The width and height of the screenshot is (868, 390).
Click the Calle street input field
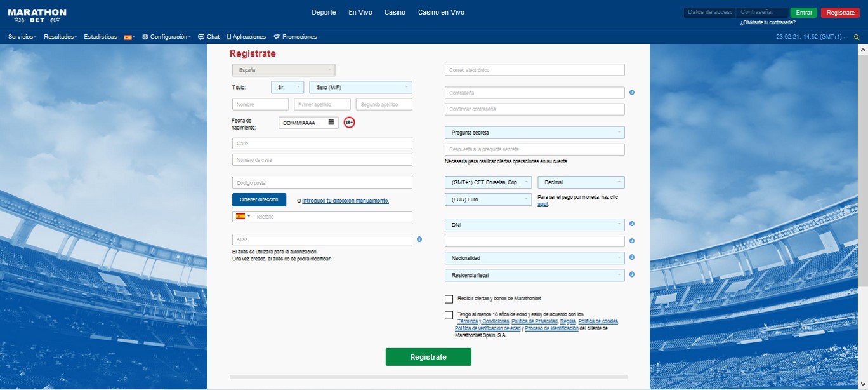[322, 144]
